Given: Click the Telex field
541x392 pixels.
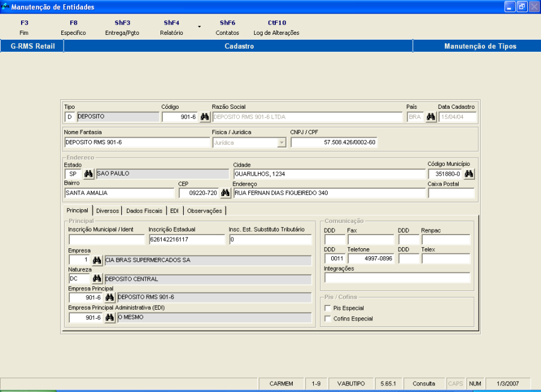Looking at the screenshot, I should tap(446, 259).
